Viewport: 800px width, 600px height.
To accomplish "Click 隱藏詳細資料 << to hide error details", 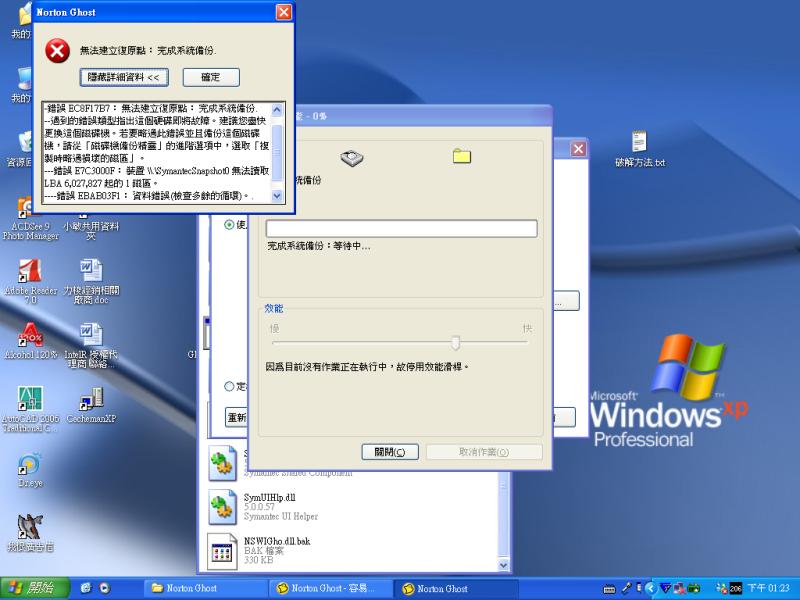I will pos(124,78).
